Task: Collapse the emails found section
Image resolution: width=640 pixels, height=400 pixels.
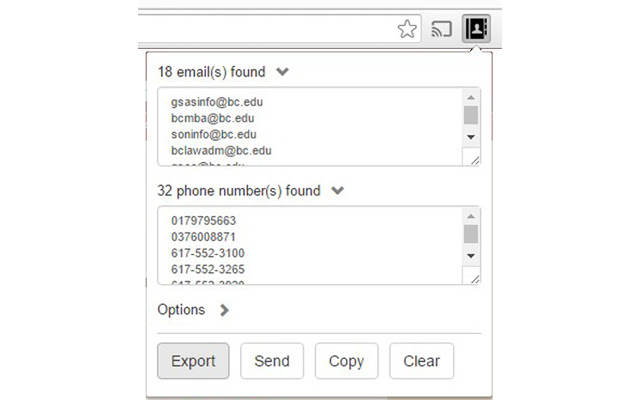Action: tap(283, 72)
